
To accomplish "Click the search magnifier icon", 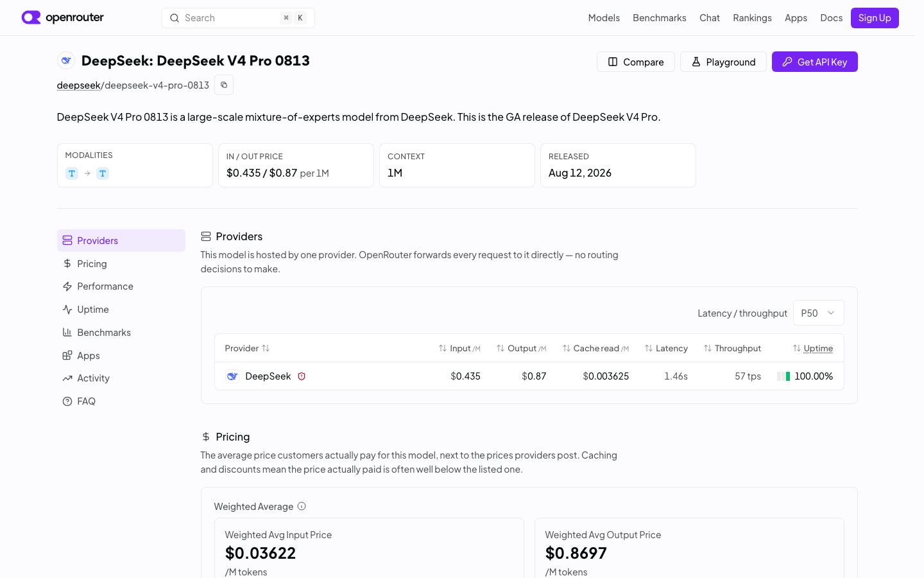I will 175,18.
